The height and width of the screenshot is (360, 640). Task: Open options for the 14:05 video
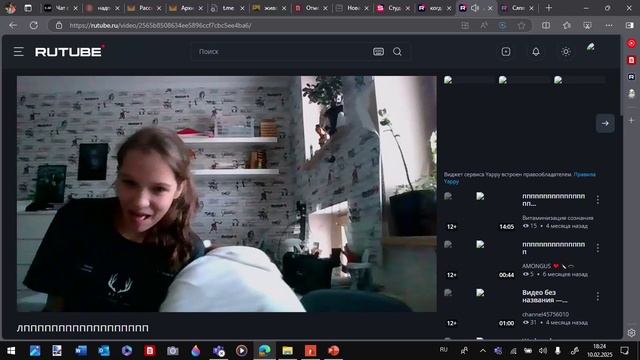click(x=598, y=200)
